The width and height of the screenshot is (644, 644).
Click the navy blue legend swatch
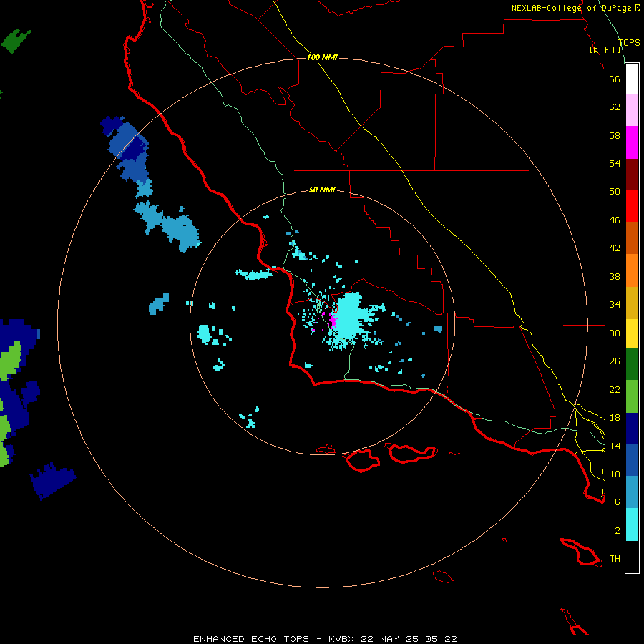coord(632,429)
